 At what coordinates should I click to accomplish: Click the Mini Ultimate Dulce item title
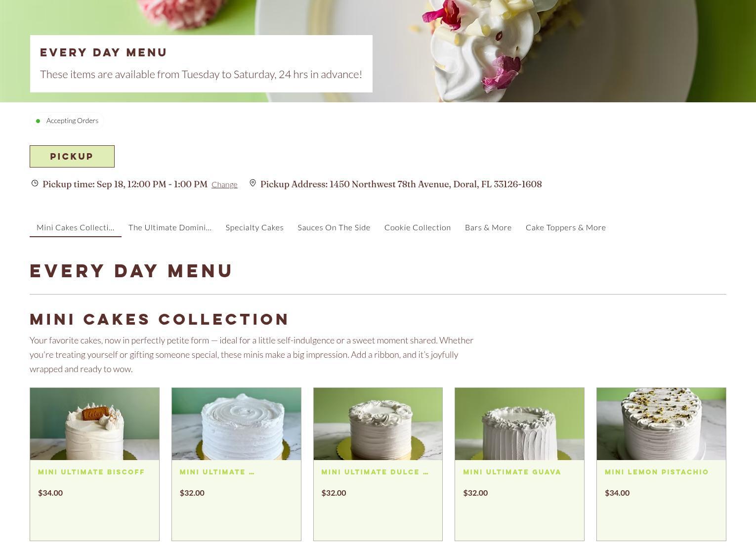click(375, 472)
